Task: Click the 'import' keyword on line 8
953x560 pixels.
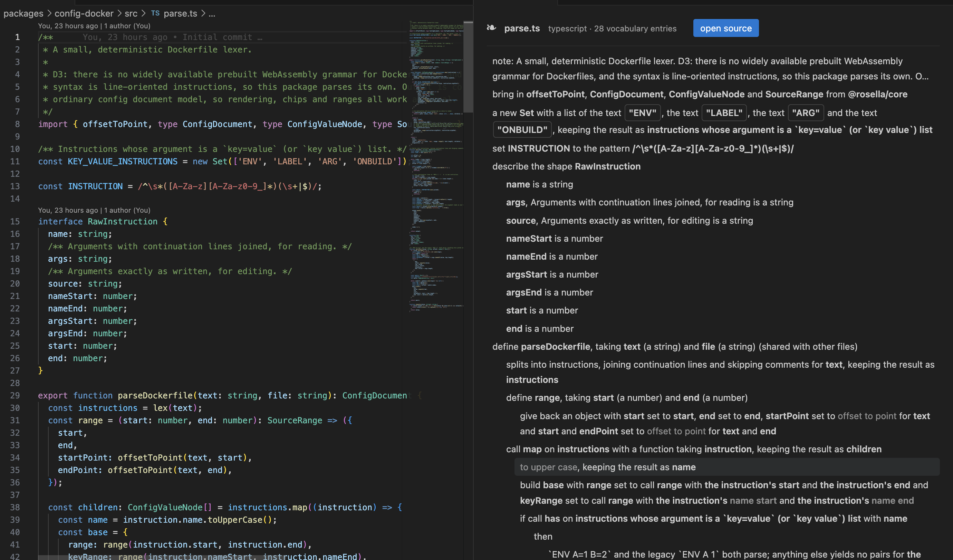Action: (x=53, y=124)
